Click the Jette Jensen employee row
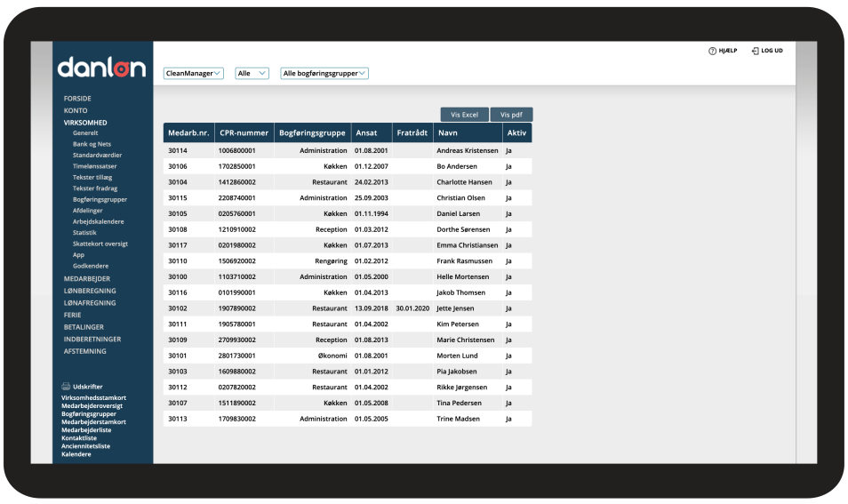Image resolution: width=848 pixels, height=504 pixels. pos(455,308)
